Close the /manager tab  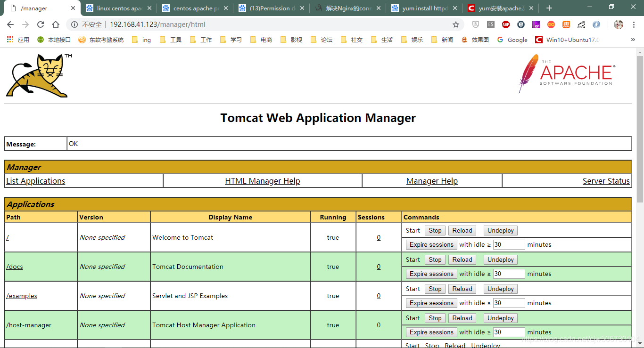(73, 8)
